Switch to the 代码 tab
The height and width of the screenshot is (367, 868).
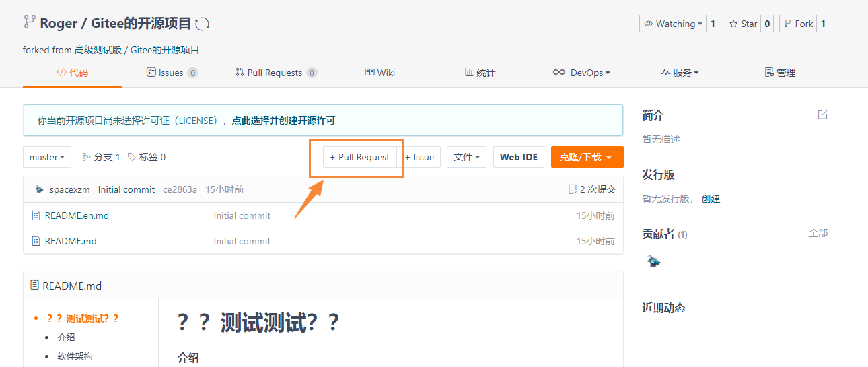[72, 73]
